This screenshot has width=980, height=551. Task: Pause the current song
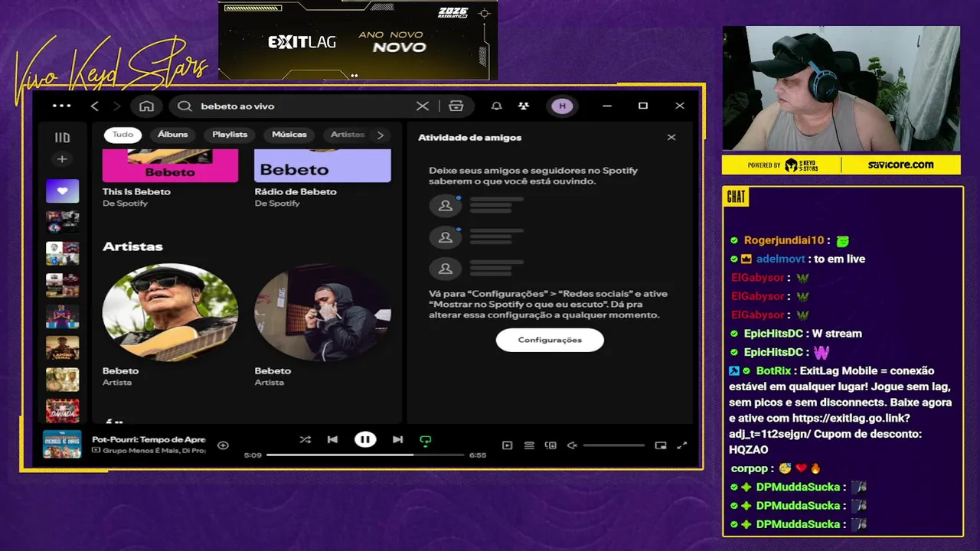(x=365, y=439)
